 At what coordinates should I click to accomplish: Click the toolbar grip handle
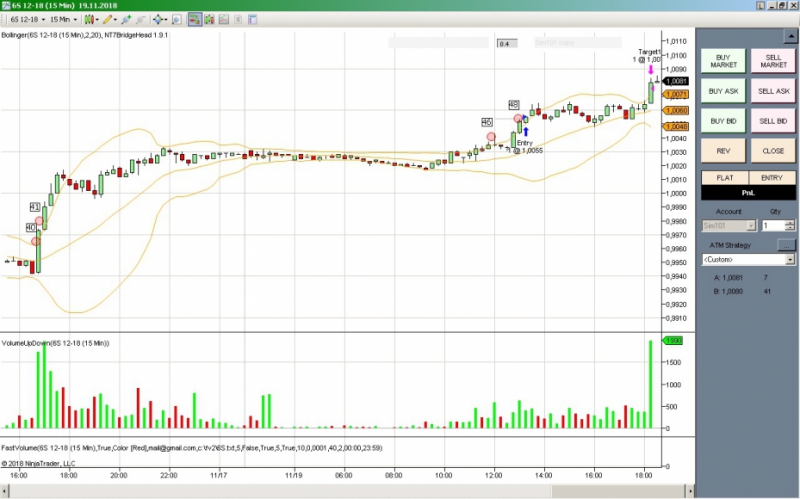pyautogui.click(x=4, y=19)
